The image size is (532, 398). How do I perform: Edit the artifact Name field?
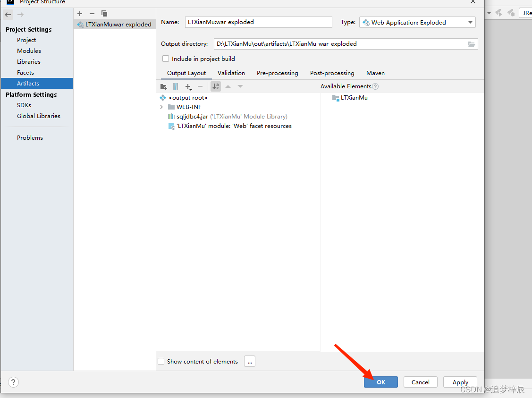click(259, 22)
